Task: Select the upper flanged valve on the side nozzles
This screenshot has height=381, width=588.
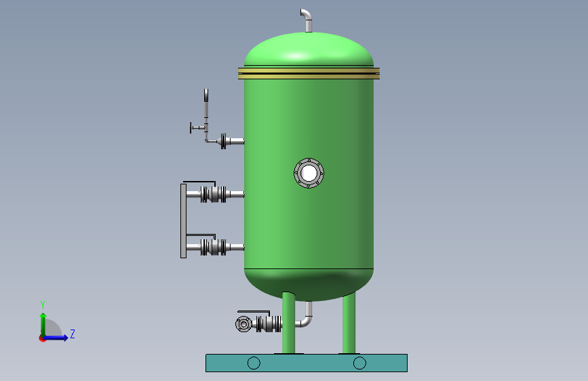Action: [214, 194]
